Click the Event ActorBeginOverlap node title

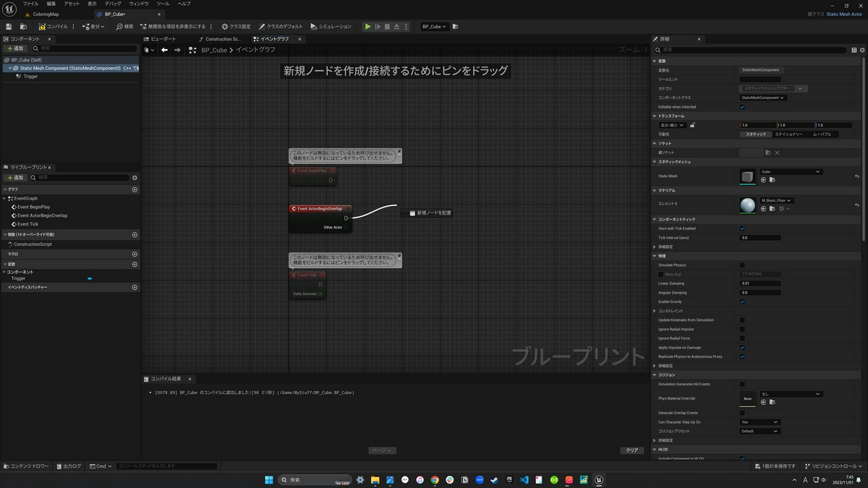click(x=320, y=208)
